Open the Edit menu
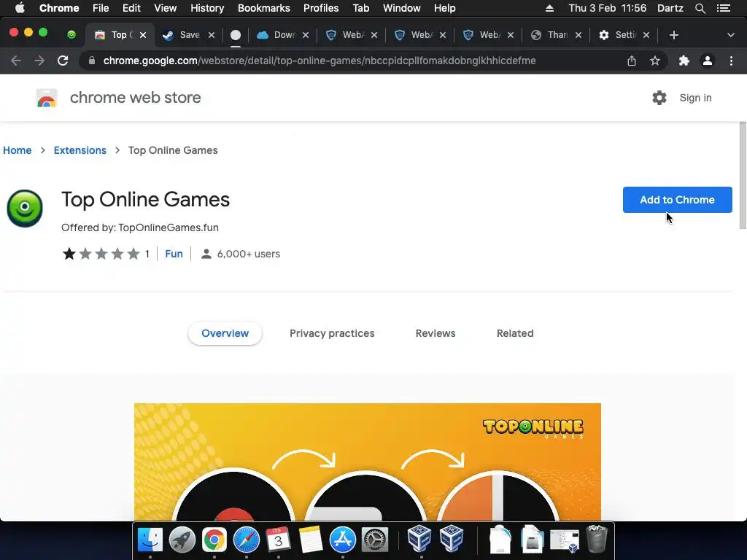 (x=131, y=8)
